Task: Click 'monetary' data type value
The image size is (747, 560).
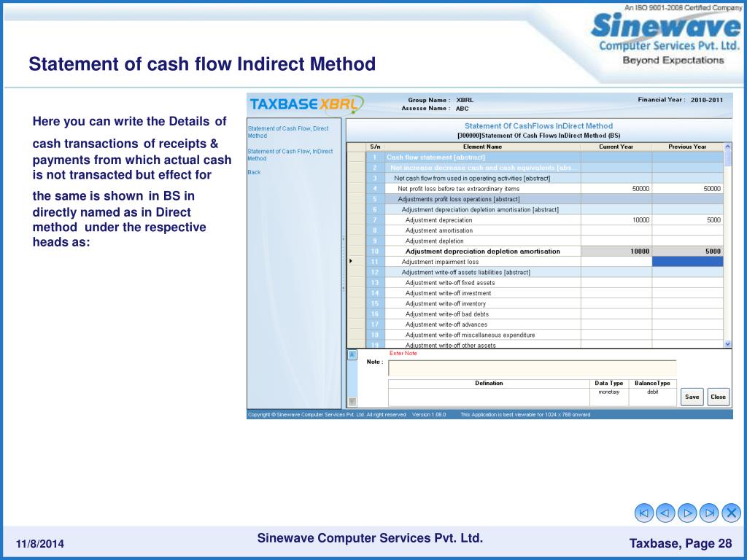Action: coord(609,392)
